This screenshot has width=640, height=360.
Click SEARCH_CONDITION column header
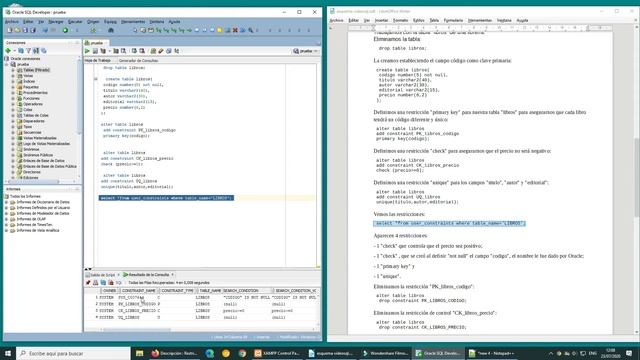241,291
